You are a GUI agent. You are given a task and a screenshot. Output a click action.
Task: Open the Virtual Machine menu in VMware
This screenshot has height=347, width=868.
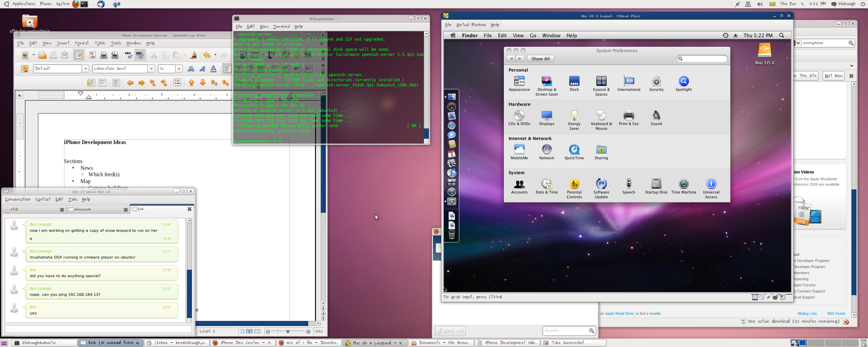tap(471, 25)
